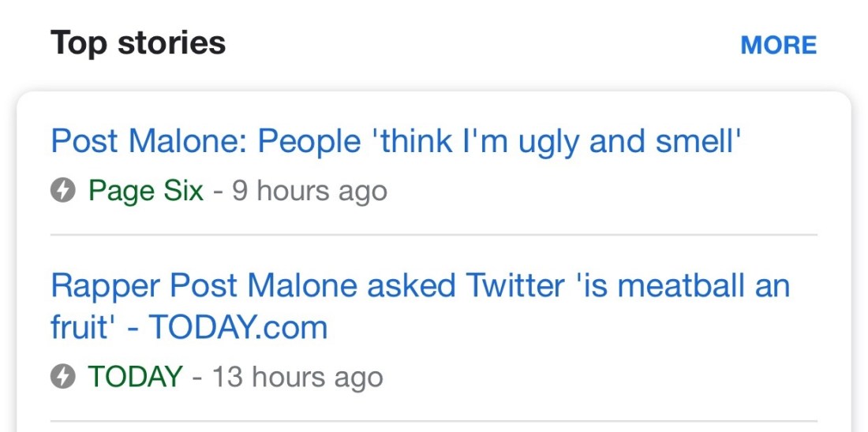
Task: Click the green TODAY source label
Action: coord(135,377)
